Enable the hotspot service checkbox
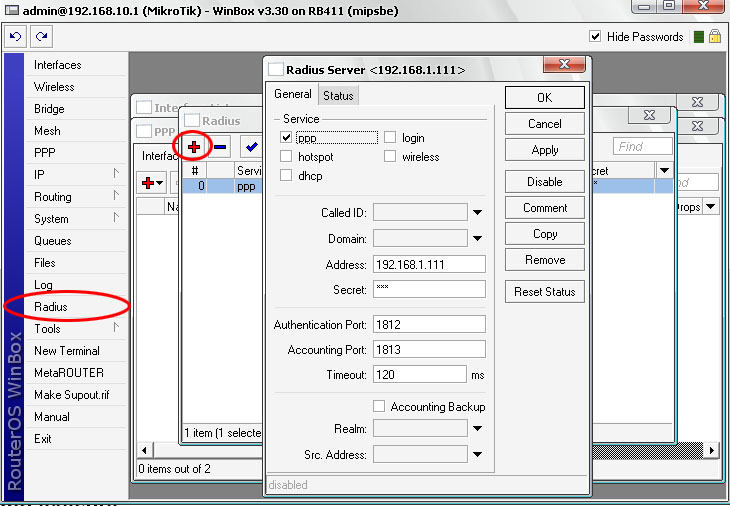 pyautogui.click(x=286, y=156)
